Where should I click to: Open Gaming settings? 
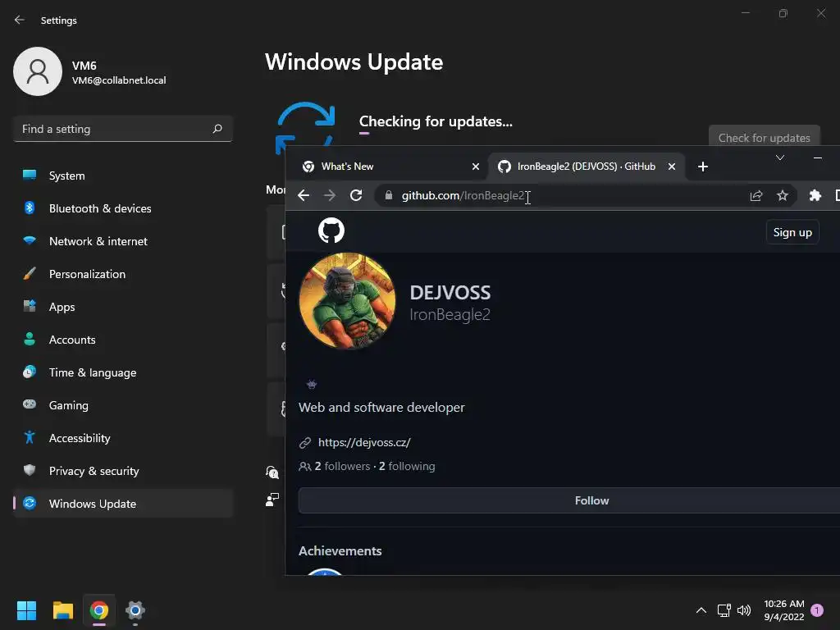[x=123, y=405]
